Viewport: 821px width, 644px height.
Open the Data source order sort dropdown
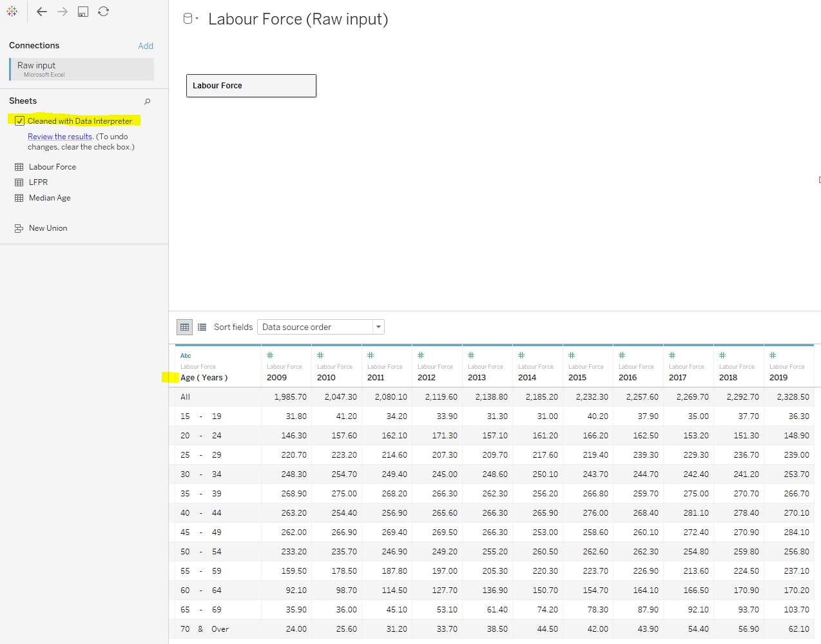tap(378, 327)
